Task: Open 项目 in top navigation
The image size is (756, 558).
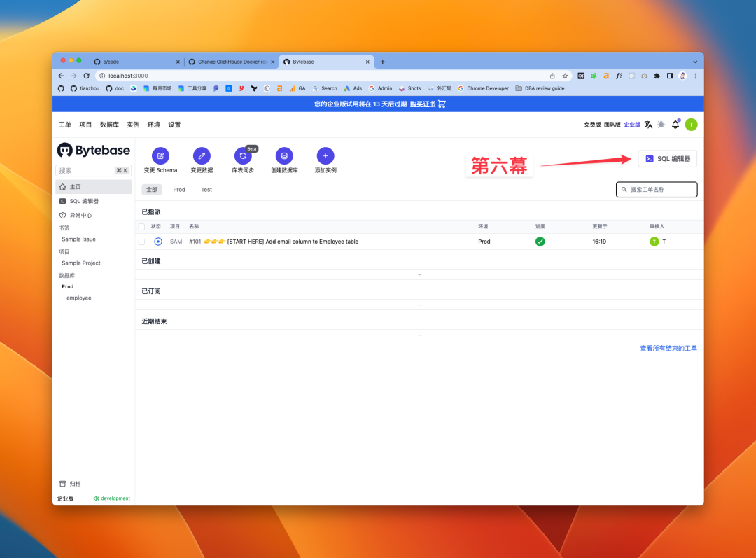Action: pyautogui.click(x=85, y=125)
